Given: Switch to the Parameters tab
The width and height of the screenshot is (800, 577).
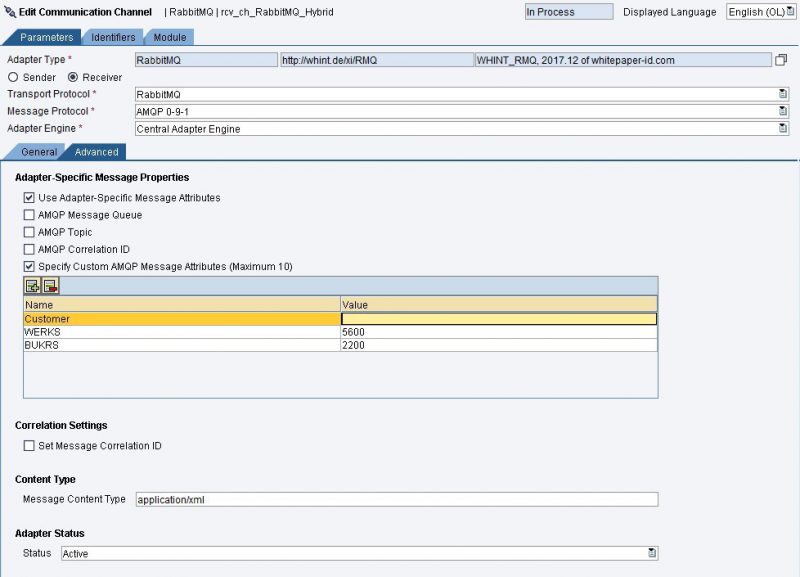Looking at the screenshot, I should (46, 37).
